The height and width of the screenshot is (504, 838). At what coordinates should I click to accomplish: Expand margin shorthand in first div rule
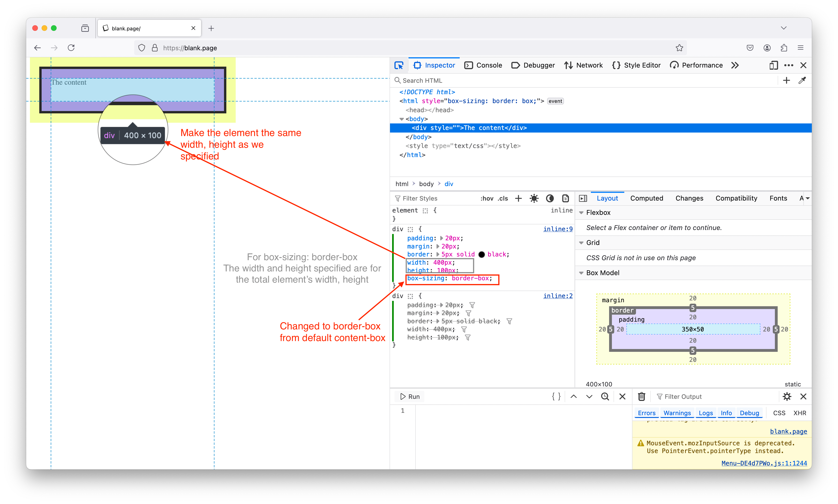coord(437,246)
